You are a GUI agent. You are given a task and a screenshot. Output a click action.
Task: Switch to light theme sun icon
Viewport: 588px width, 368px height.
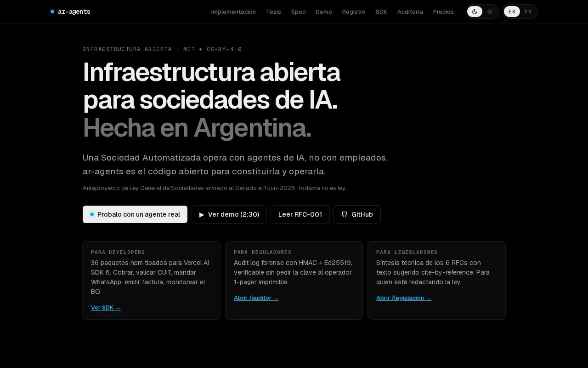coord(490,11)
